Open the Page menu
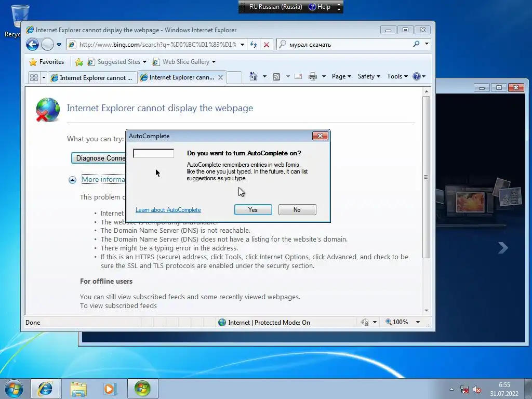This screenshot has width=532, height=399. coord(341,76)
